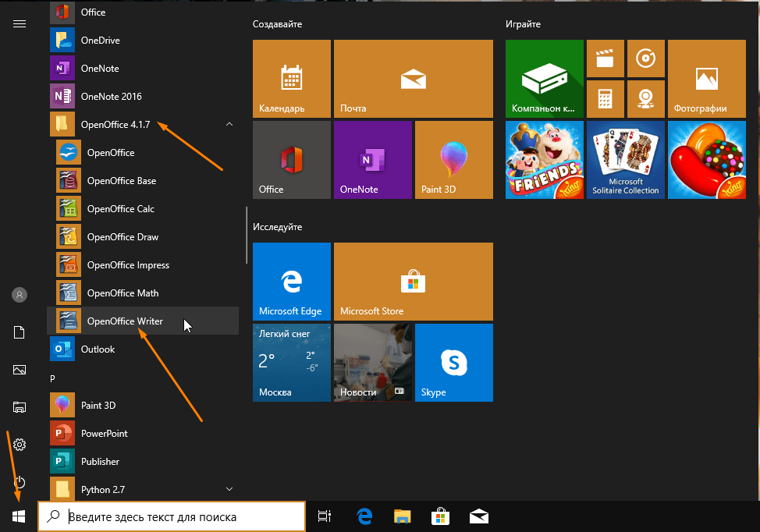Start OpenOffice Draw
Screen dimensions: 760x532
click(x=143, y=237)
